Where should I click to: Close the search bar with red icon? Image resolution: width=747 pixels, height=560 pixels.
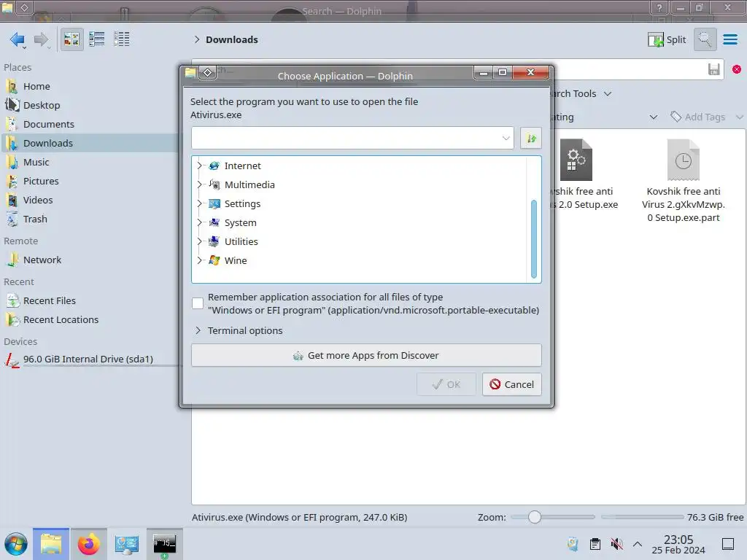tap(737, 69)
